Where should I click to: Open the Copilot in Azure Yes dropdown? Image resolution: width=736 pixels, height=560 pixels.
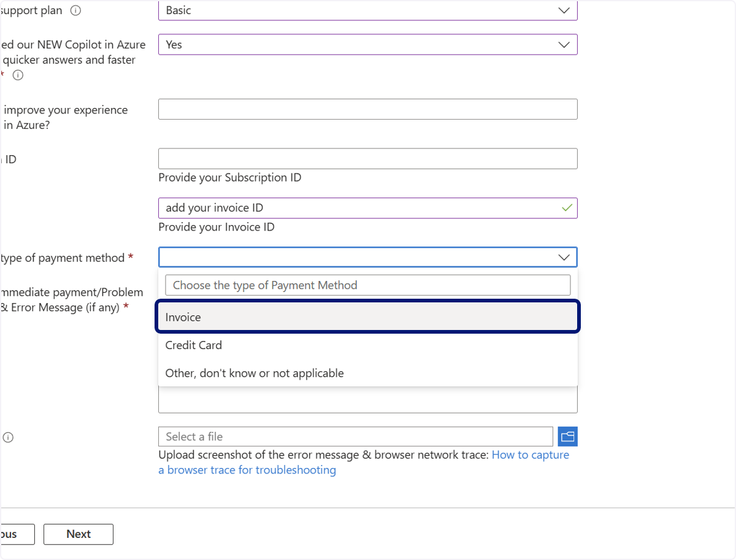[367, 45]
